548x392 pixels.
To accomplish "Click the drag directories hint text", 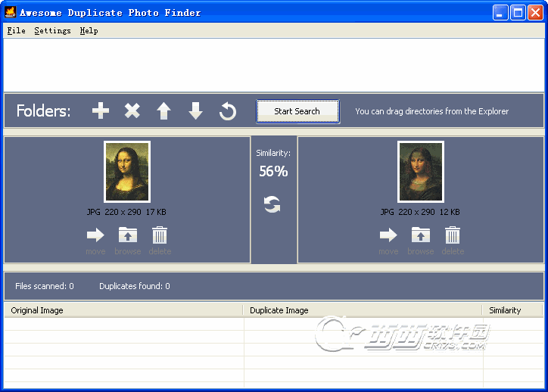I will [432, 111].
